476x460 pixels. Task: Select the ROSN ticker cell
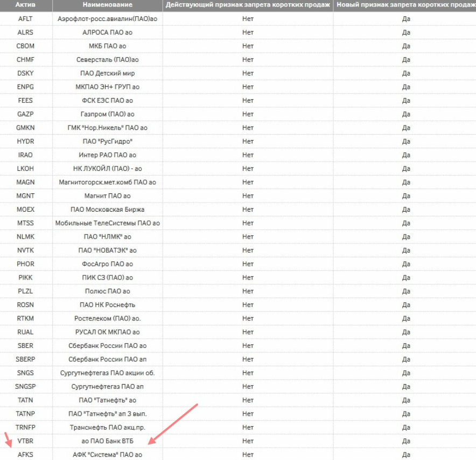(25, 305)
